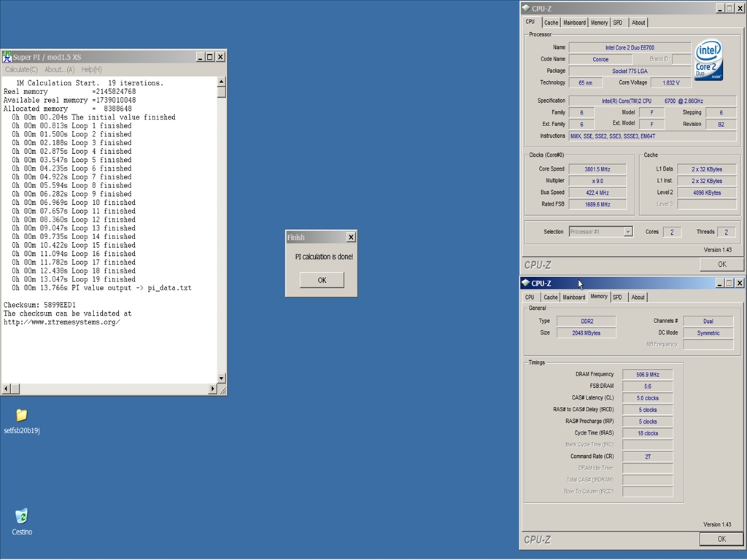The width and height of the screenshot is (747, 560).
Task: Click the DC Mode value 'Symmetric'
Action: (708, 332)
